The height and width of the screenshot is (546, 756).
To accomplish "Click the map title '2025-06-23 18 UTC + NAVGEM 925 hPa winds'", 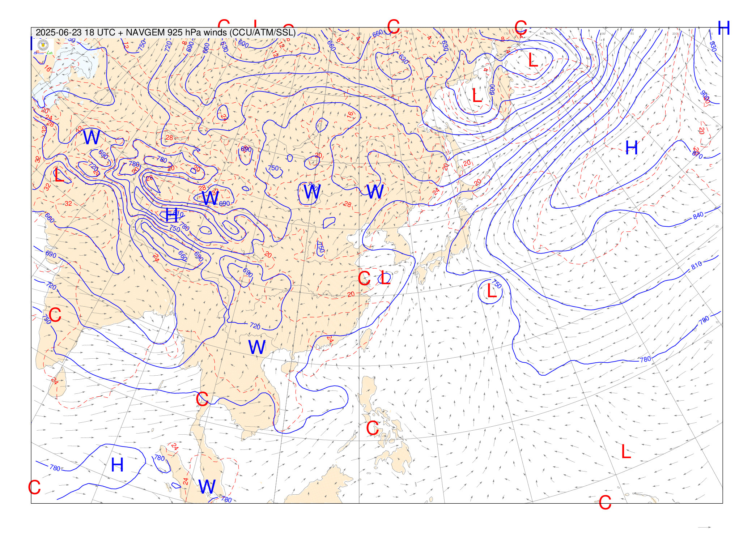I will (133, 33).
